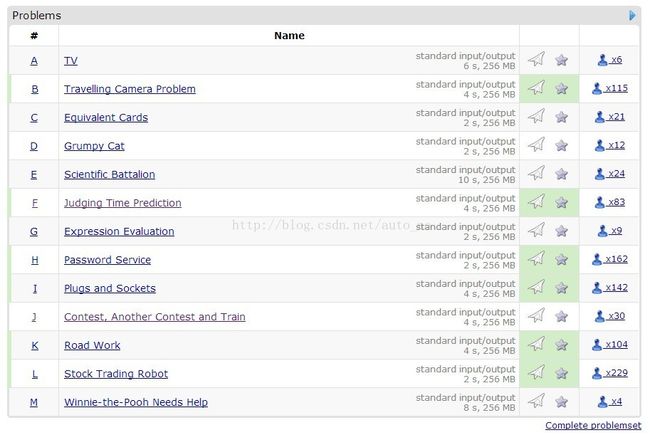Click problem letter C link
The height and width of the screenshot is (435, 650).
click(x=34, y=118)
